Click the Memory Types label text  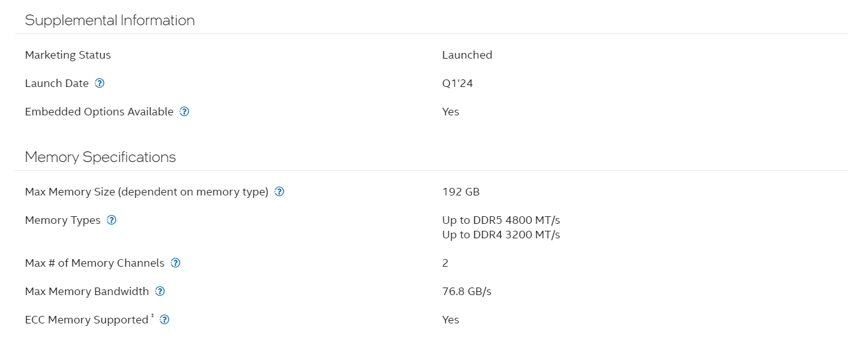63,220
